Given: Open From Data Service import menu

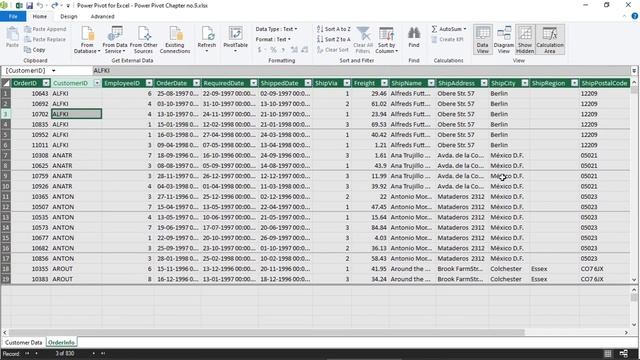Looking at the screenshot, I should click(115, 40).
